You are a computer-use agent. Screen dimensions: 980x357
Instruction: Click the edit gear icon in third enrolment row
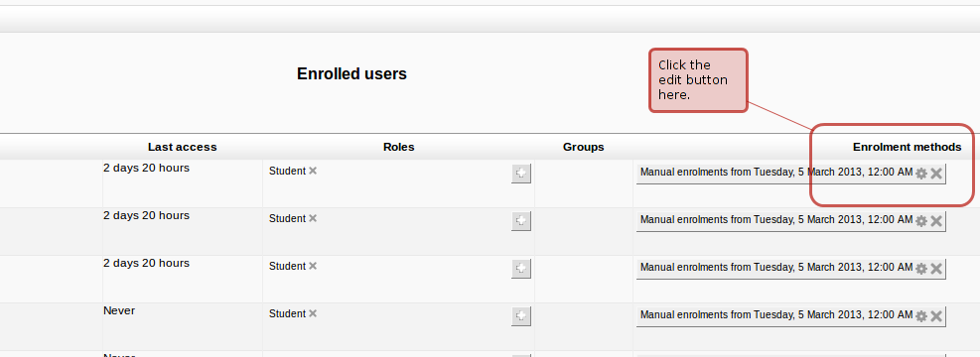coord(921,269)
